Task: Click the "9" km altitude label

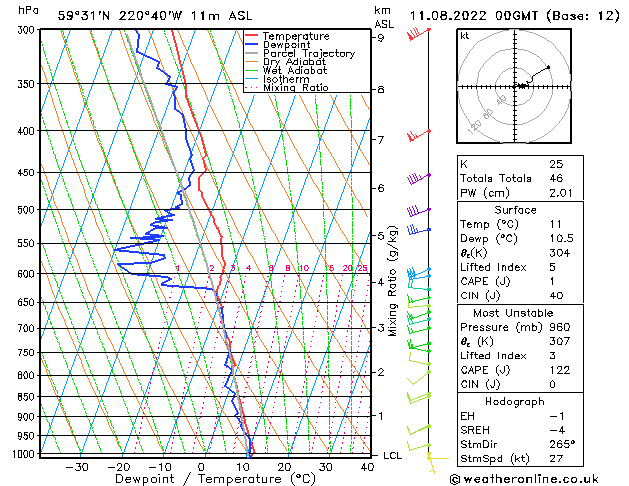Action: (380, 38)
